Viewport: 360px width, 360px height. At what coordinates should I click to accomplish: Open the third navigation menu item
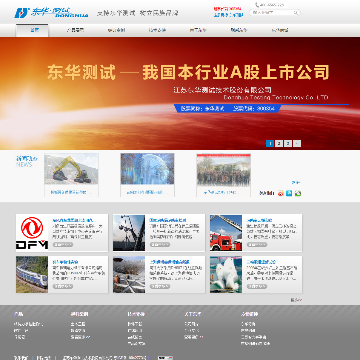(x=116, y=30)
